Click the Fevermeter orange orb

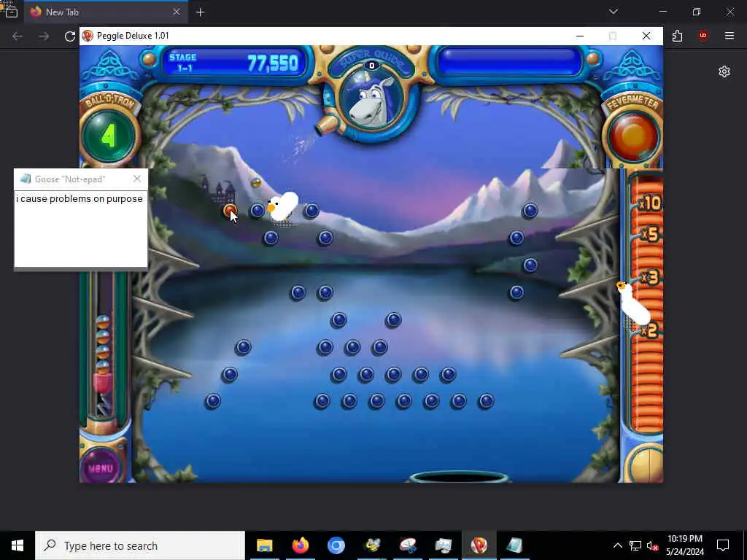click(x=632, y=137)
